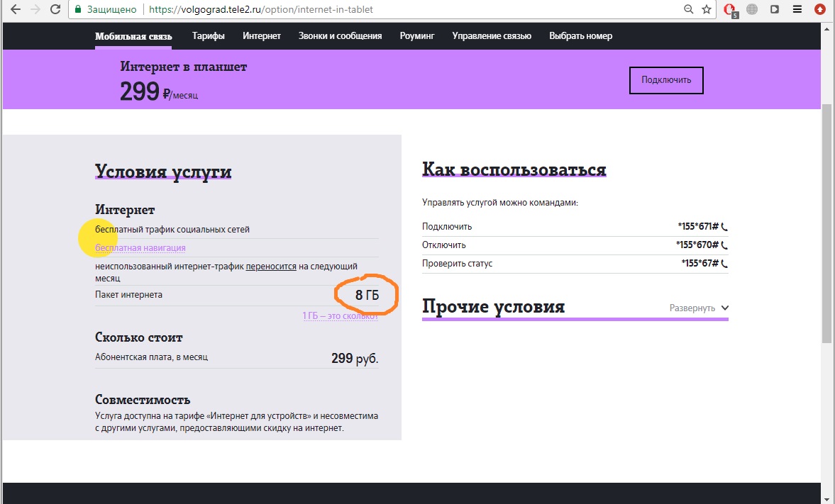Click the Совместимость heading
Image resolution: width=835 pixels, height=504 pixels.
(143, 400)
